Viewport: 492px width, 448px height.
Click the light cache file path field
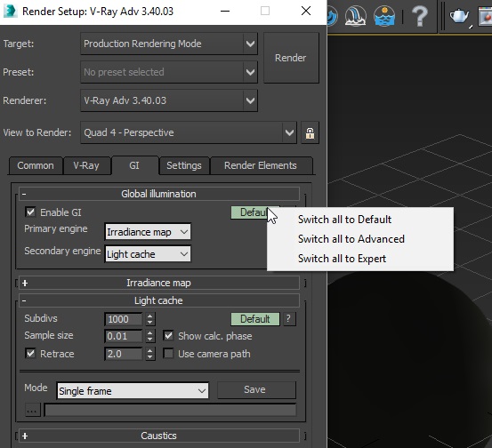click(x=170, y=410)
